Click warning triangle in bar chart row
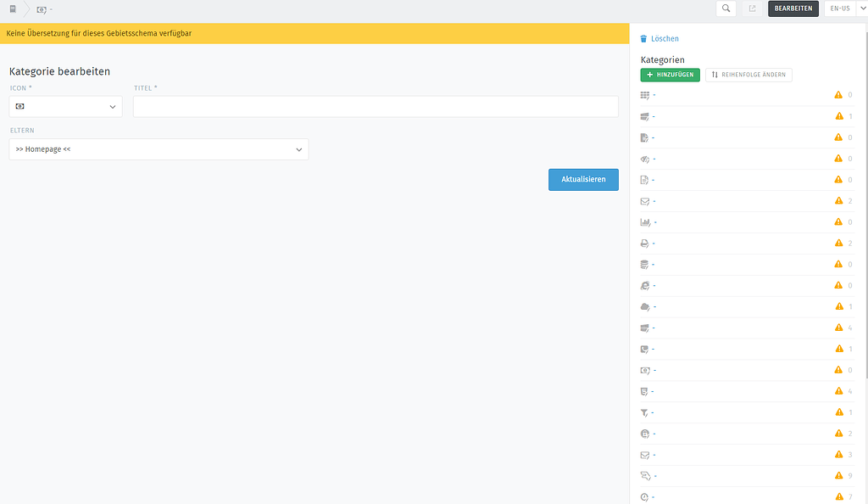The image size is (868, 504). [838, 221]
